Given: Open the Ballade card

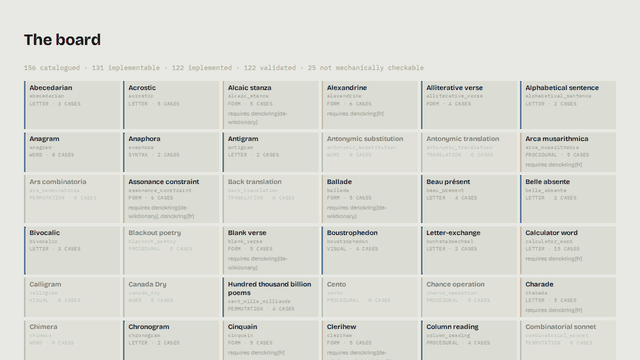Looking at the screenshot, I should click(x=370, y=199).
